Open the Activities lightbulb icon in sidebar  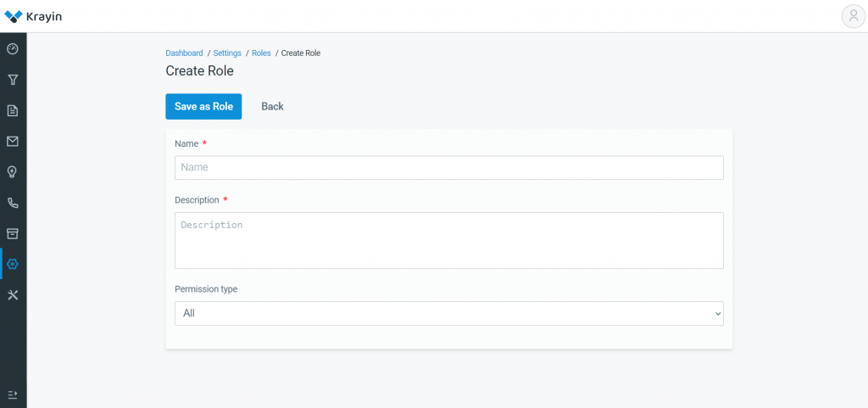point(13,172)
